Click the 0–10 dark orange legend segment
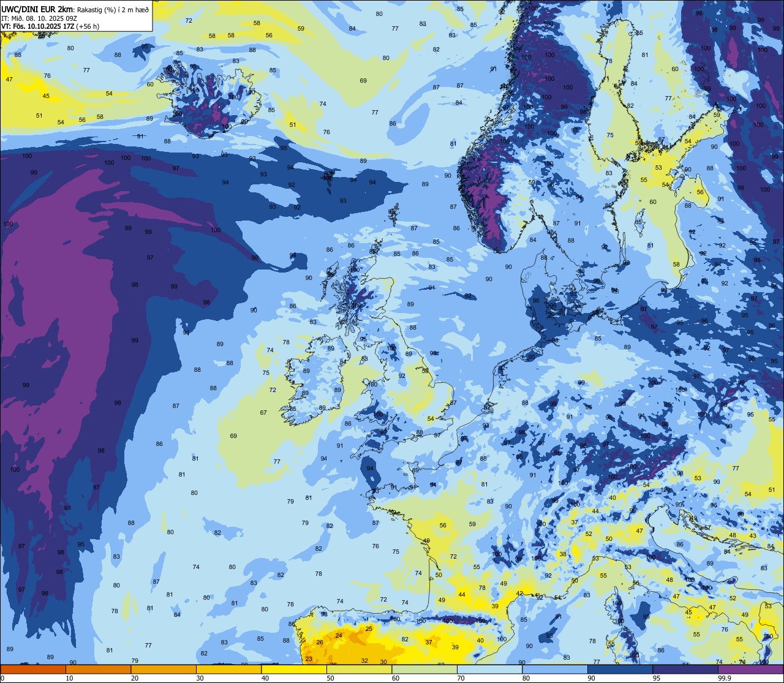This screenshot has height=683, width=784. pyautogui.click(x=33, y=669)
